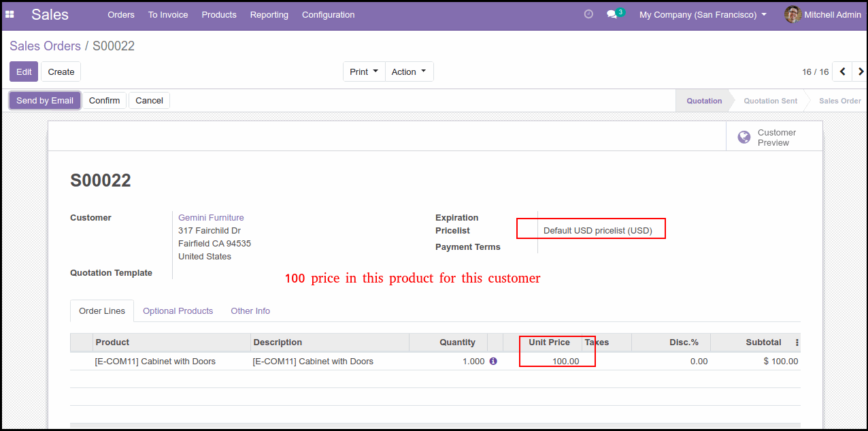This screenshot has height=431, width=868.
Task: Switch to the Other Info tab
Action: (x=250, y=310)
